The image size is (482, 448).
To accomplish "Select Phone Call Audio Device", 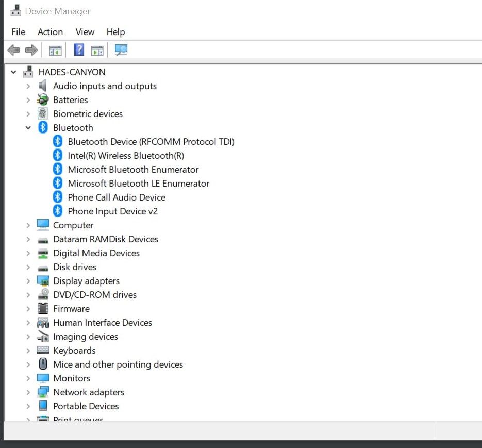I will [117, 197].
